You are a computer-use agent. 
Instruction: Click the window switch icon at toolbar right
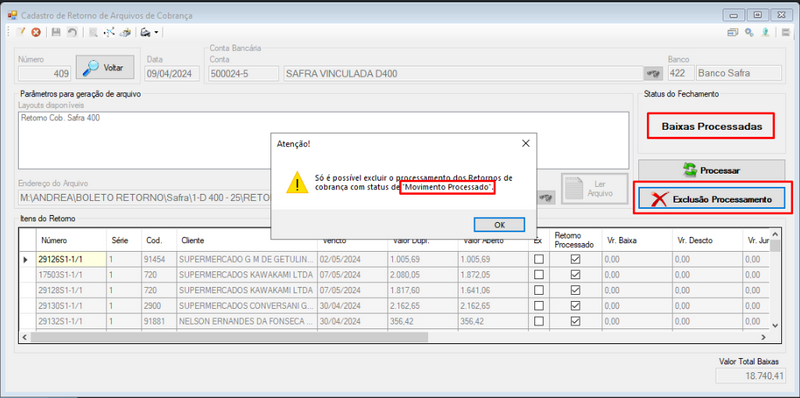(733, 32)
